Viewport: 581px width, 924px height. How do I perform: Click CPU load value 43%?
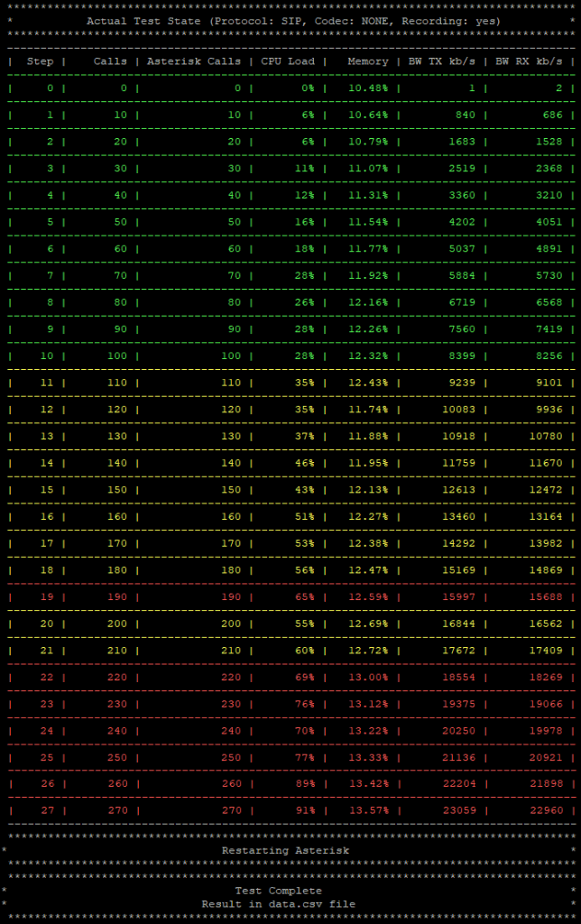305,490
